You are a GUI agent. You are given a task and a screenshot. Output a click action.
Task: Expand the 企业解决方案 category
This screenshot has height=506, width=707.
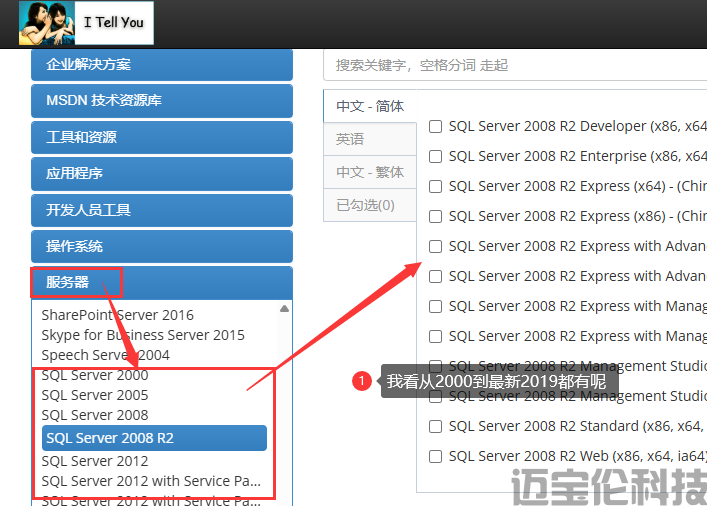(x=162, y=64)
